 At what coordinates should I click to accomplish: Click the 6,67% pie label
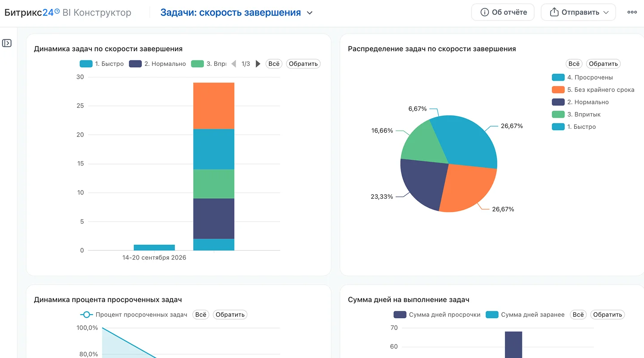[x=418, y=109]
